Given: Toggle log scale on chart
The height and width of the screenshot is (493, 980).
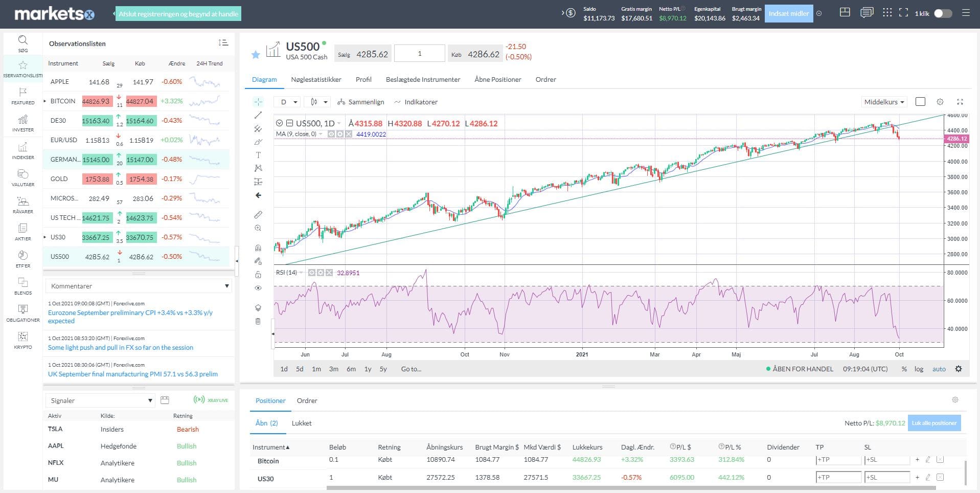Looking at the screenshot, I should coord(919,369).
